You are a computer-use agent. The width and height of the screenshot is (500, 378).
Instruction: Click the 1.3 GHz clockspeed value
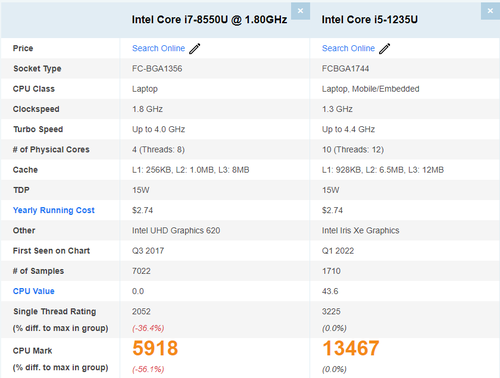click(337, 109)
